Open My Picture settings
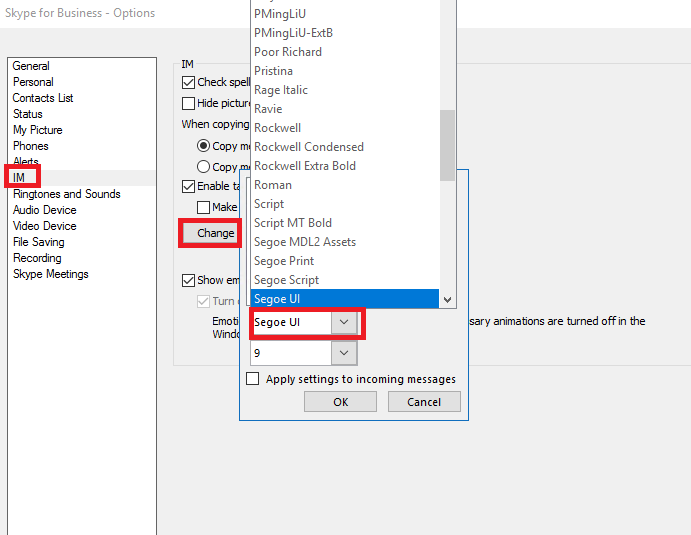This screenshot has width=691, height=535. [x=37, y=130]
